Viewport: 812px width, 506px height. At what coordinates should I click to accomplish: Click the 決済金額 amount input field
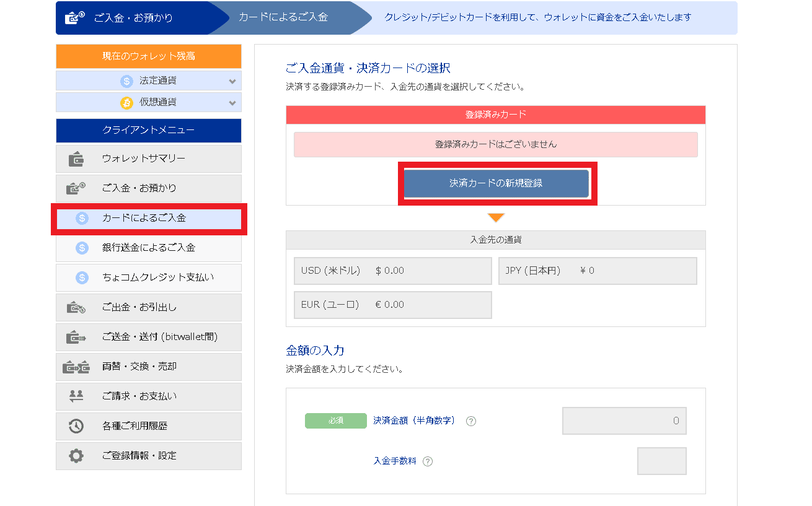tap(624, 421)
